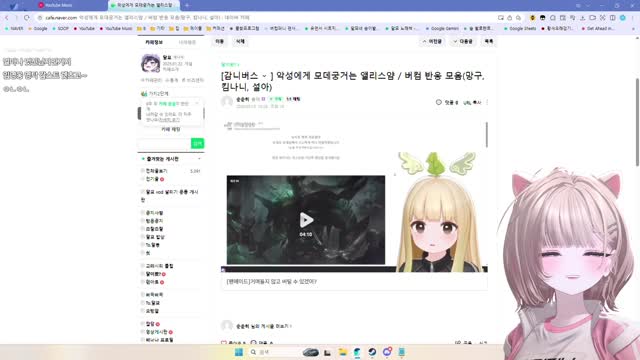Click the video caption link below player

(272, 281)
